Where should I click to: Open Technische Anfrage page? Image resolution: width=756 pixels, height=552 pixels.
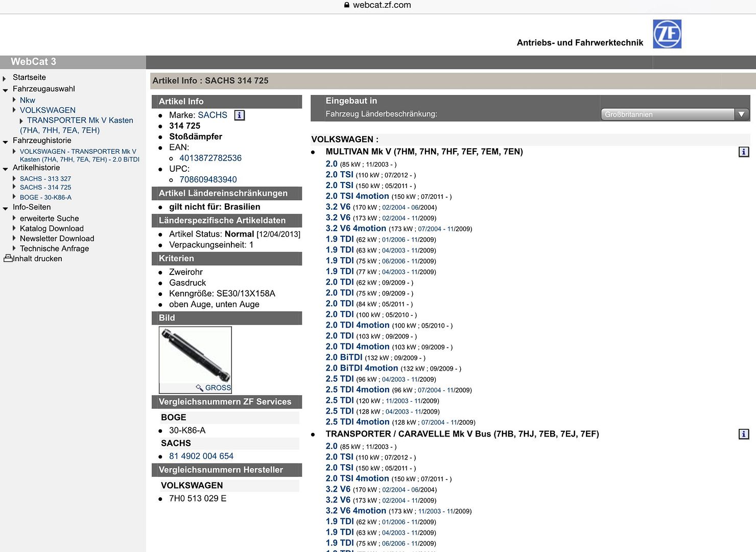(x=55, y=248)
